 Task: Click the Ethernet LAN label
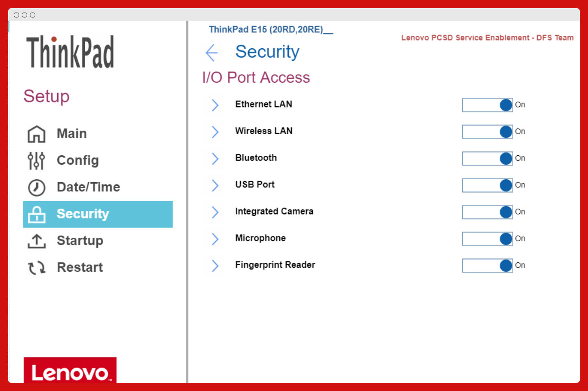pyautogui.click(x=264, y=104)
